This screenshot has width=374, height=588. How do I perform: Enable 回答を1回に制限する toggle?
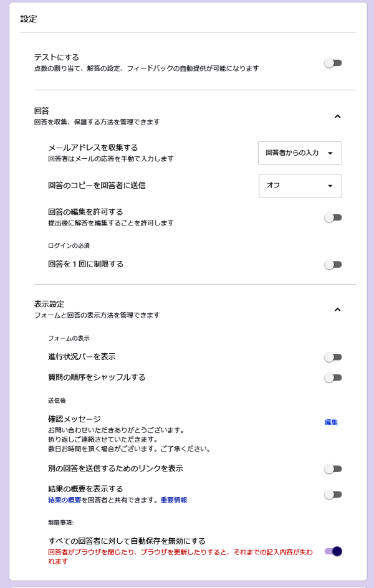333,264
